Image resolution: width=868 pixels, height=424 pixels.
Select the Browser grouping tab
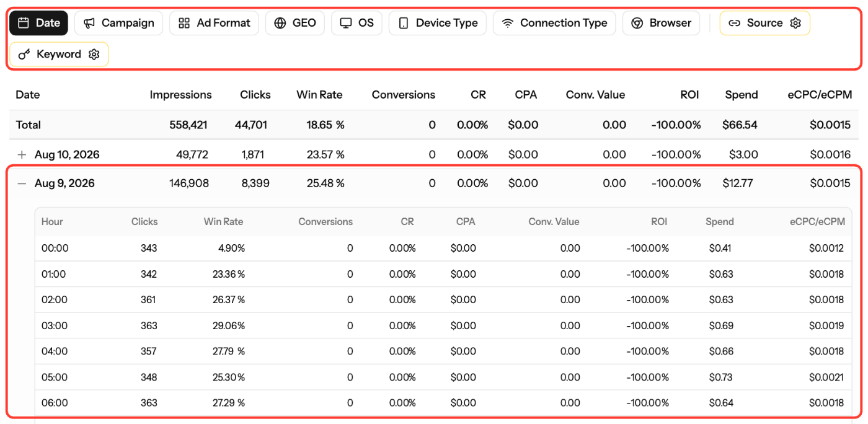tap(661, 23)
